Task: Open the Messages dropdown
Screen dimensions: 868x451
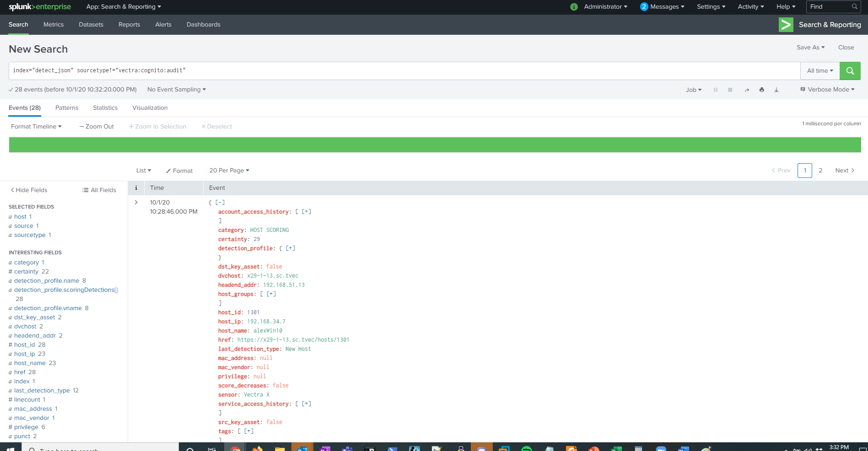Action: click(667, 7)
